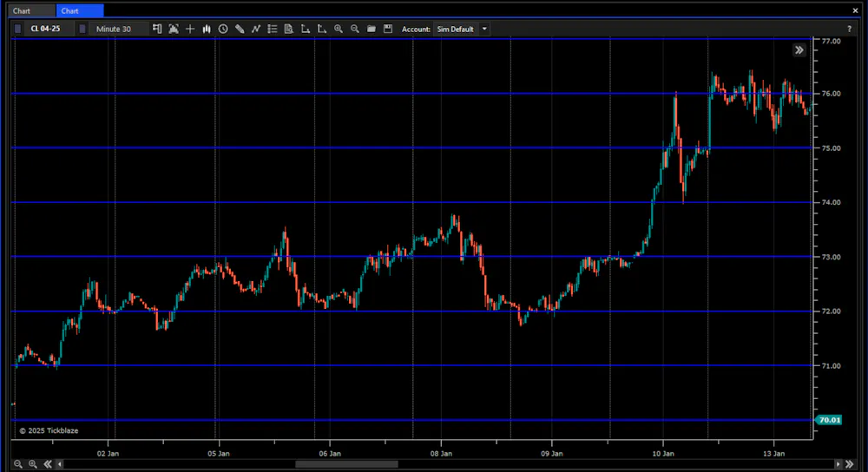This screenshot has height=472, width=868.
Task: Click the CL 04-25 symbol selector
Action: [x=49, y=29]
